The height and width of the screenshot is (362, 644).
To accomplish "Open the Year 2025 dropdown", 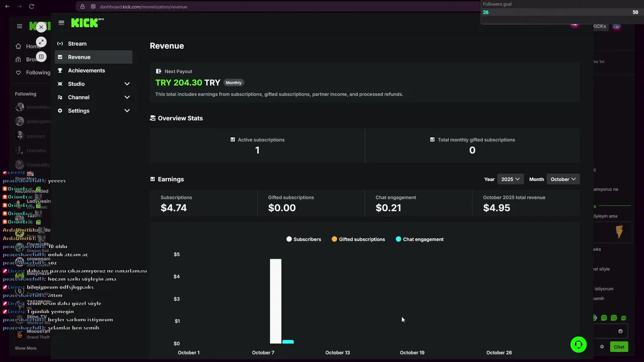I will (x=510, y=179).
